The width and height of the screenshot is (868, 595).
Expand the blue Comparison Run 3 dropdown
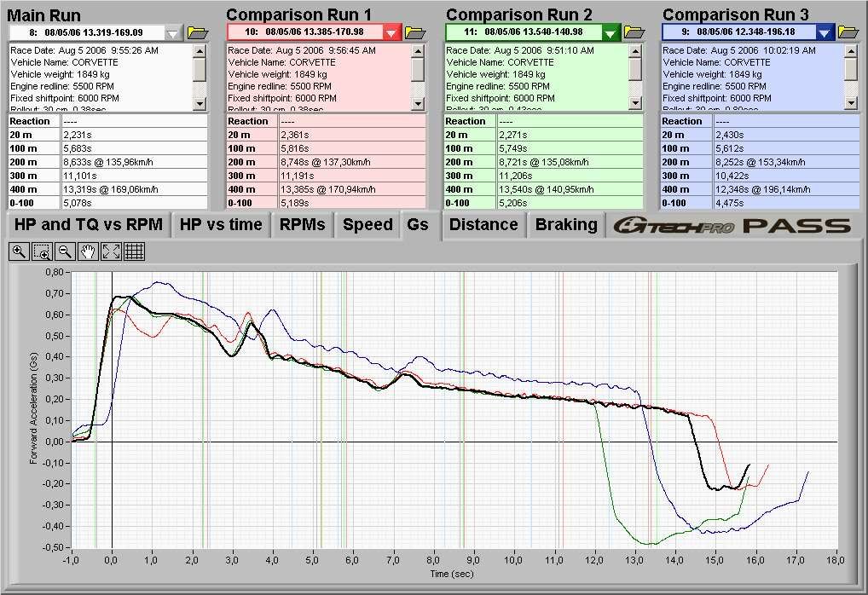tap(824, 32)
